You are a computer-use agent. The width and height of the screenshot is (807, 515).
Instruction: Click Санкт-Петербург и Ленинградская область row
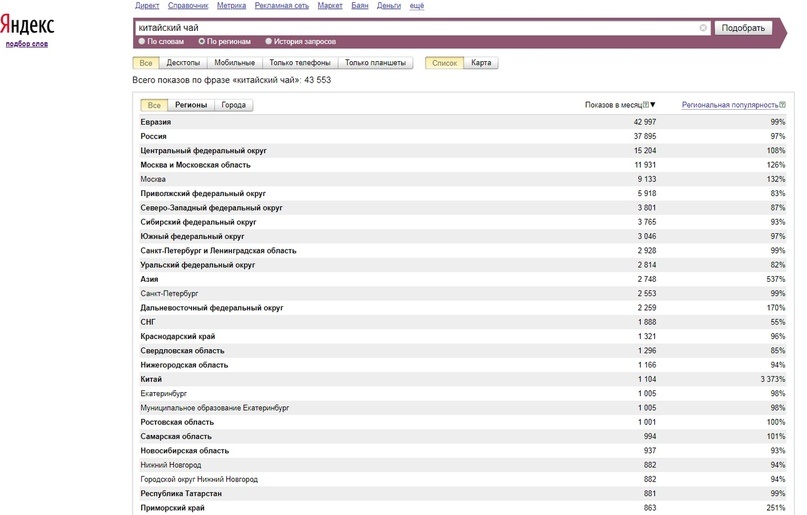463,251
